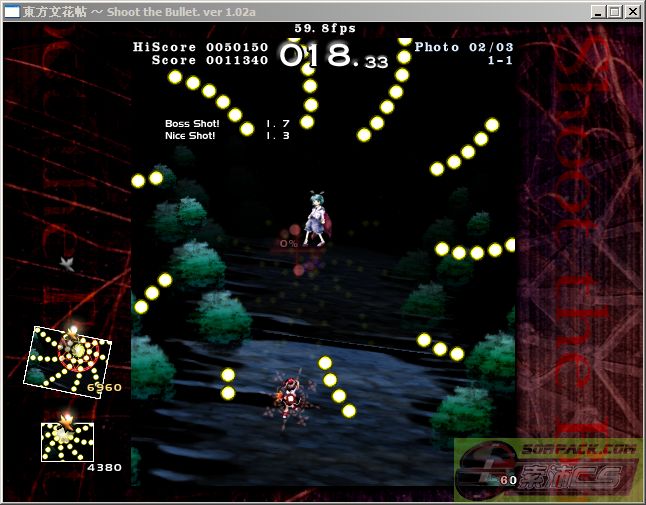
Task: Maximize the Shoot the Bullet window
Action: [614, 12]
